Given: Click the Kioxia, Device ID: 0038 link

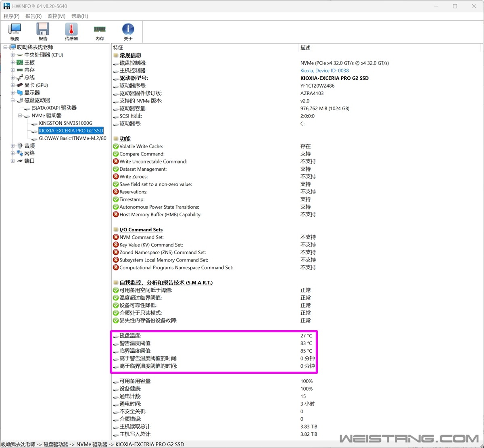Looking at the screenshot, I should click(x=324, y=71).
